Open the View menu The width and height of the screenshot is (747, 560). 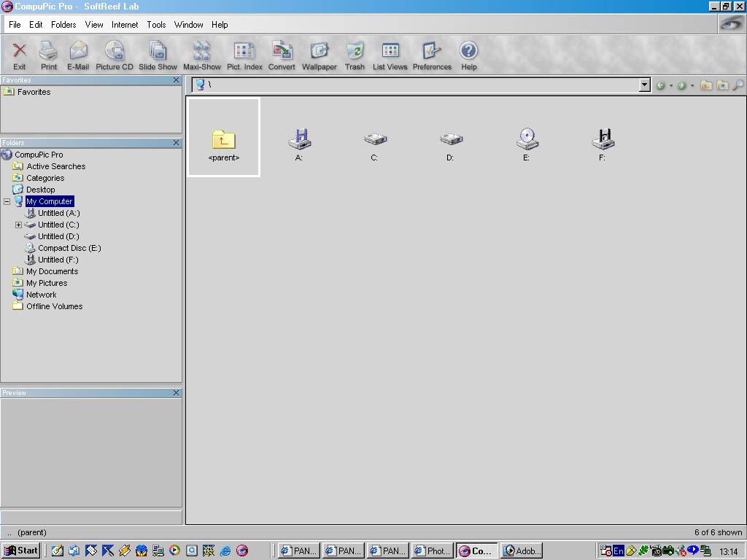[x=94, y=25]
